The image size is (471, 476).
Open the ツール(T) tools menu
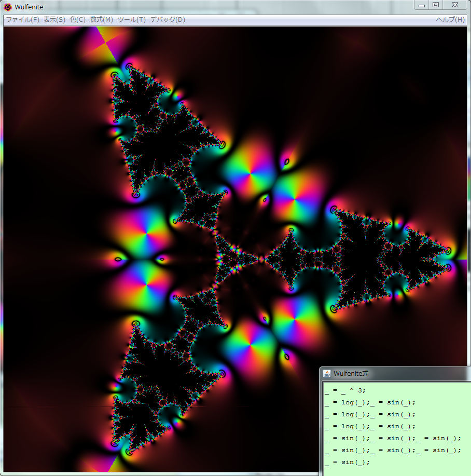[x=131, y=20]
